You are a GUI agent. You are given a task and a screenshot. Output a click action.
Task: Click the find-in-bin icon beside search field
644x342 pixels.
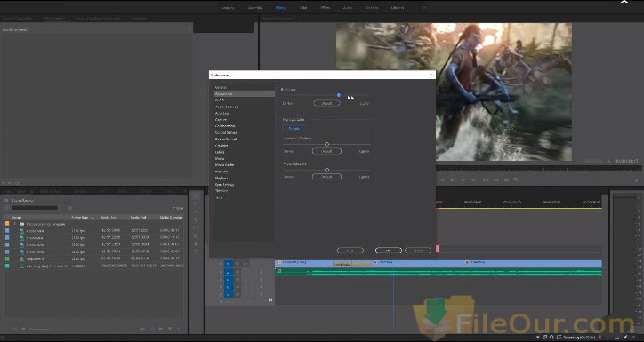69,208
